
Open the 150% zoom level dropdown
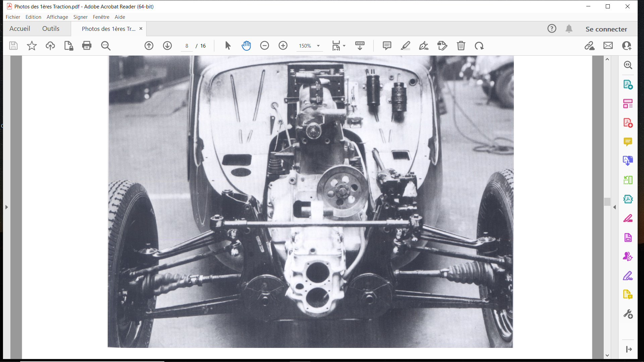click(x=318, y=46)
